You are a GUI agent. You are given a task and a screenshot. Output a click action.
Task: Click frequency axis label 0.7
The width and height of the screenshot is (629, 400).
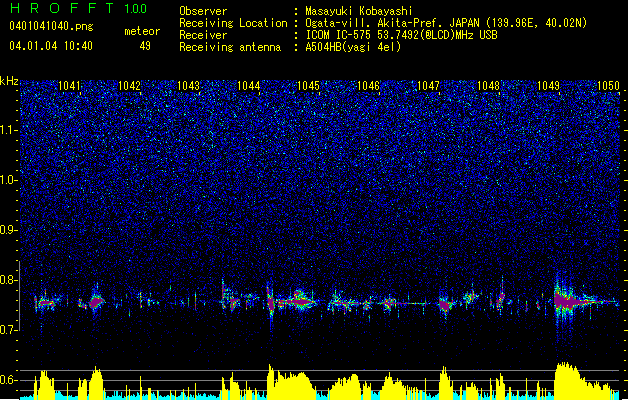click(x=9, y=330)
